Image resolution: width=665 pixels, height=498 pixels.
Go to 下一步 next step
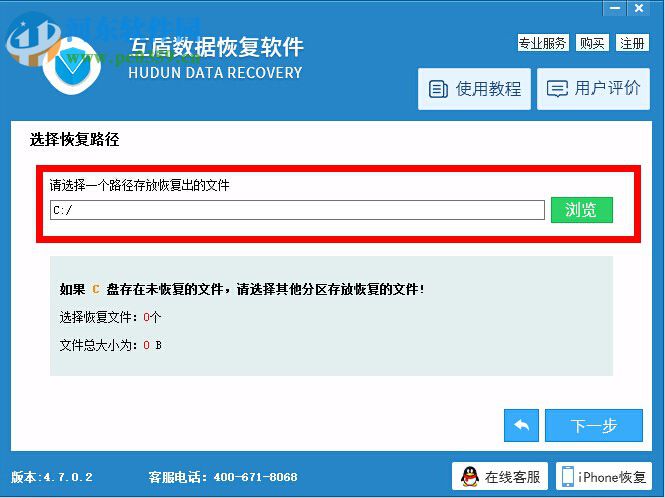coord(593,425)
